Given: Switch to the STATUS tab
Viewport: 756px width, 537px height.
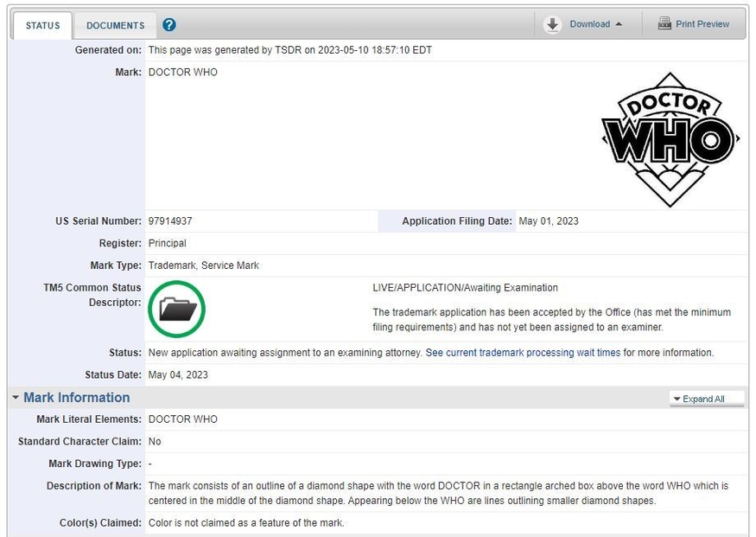Looking at the screenshot, I should click(x=43, y=26).
